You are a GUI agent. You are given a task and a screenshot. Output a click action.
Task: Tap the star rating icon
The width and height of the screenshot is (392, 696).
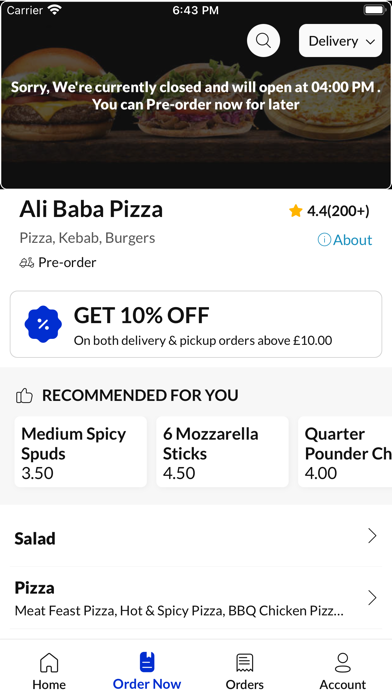click(x=296, y=211)
